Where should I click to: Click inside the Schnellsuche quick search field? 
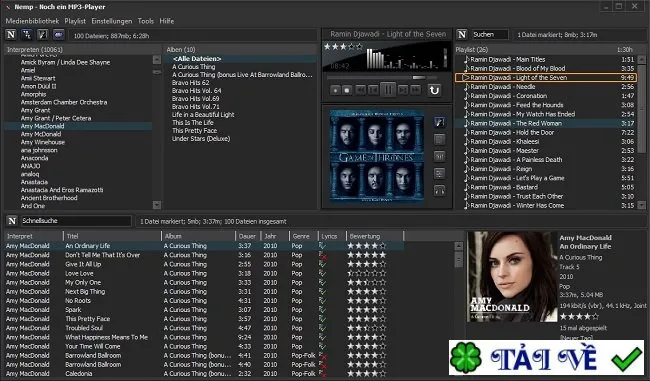coord(75,221)
